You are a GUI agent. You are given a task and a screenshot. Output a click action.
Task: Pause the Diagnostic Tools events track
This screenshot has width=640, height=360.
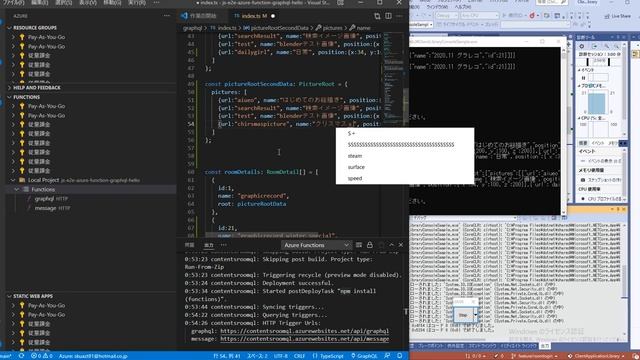pyautogui.click(x=584, y=78)
